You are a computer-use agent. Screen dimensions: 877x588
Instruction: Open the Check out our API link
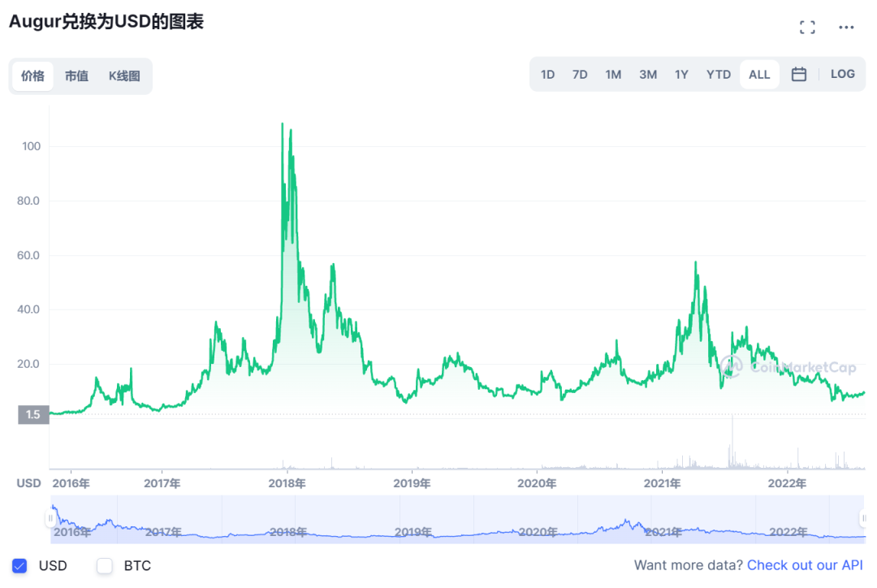coord(805,564)
